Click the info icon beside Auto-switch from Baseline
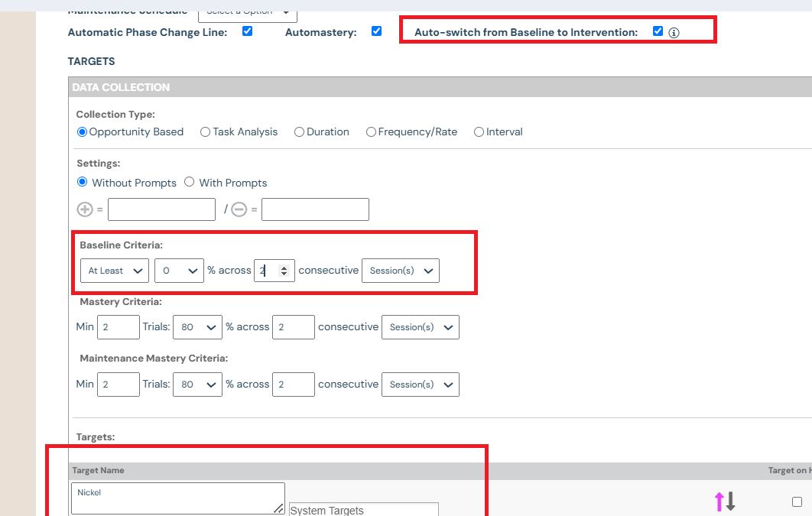The image size is (812, 516). [674, 33]
